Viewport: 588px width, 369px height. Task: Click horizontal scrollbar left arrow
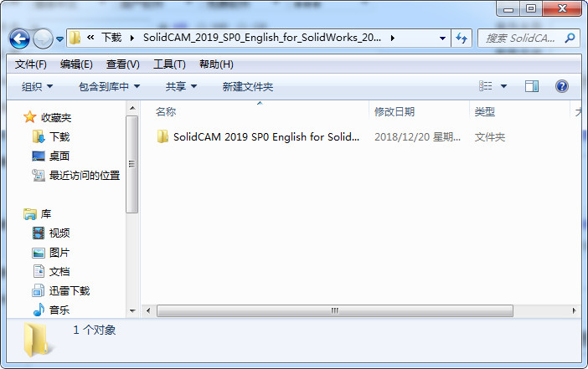click(148, 310)
